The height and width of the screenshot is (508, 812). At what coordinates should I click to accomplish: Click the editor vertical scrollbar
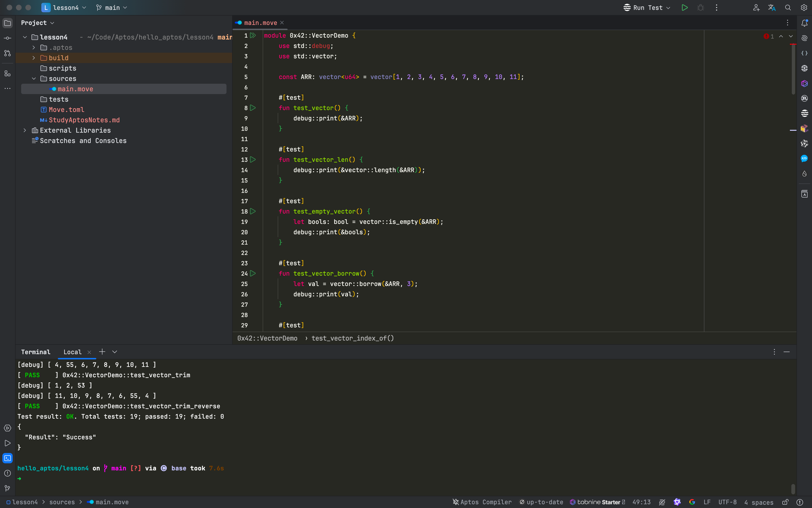pos(793,69)
